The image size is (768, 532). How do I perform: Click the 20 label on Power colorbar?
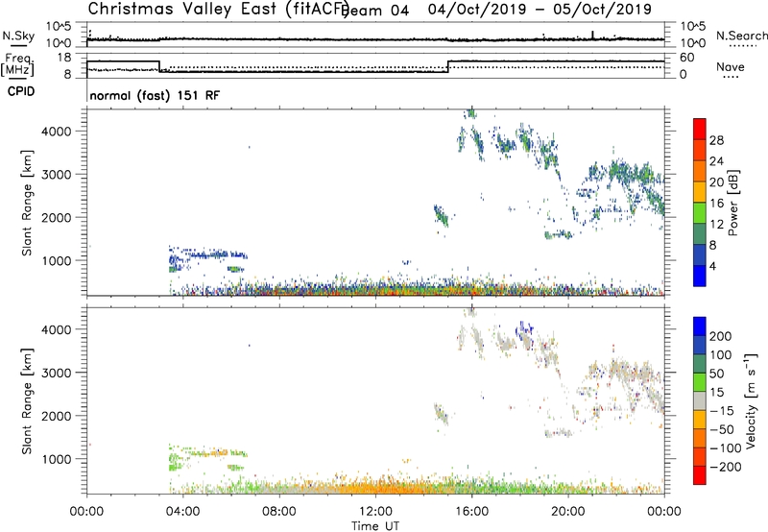(x=716, y=182)
